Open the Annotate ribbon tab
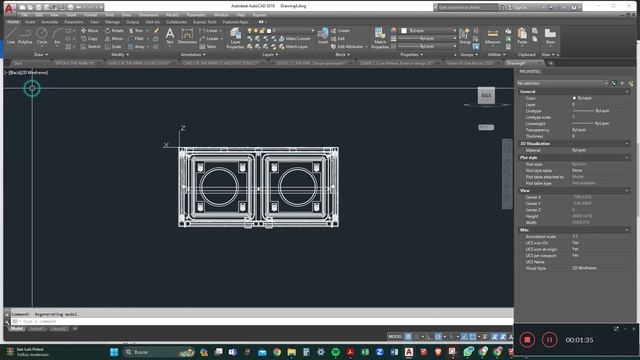 point(50,22)
